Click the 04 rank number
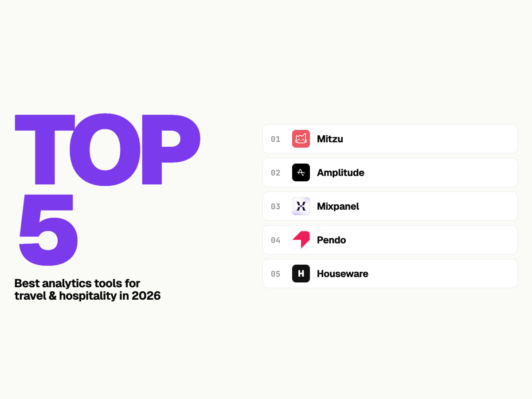The width and height of the screenshot is (532, 399). (276, 240)
